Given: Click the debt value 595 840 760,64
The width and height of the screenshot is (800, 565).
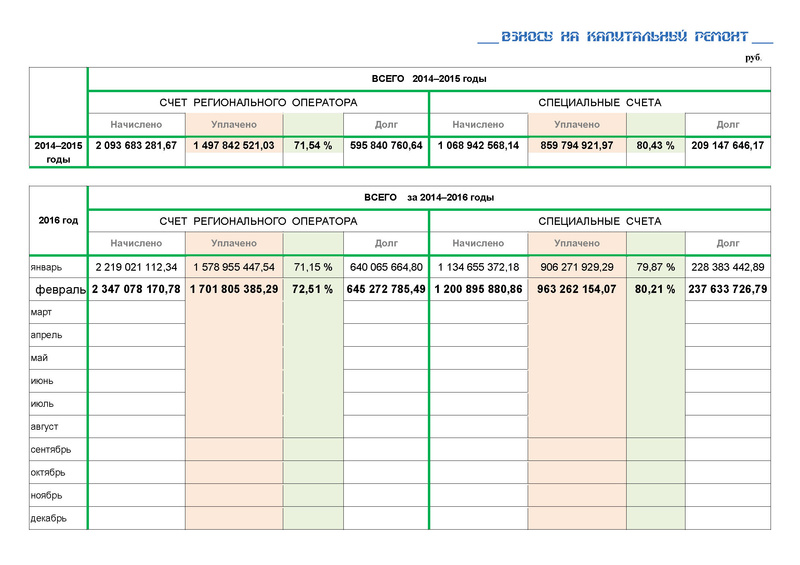Looking at the screenshot, I should [386, 146].
